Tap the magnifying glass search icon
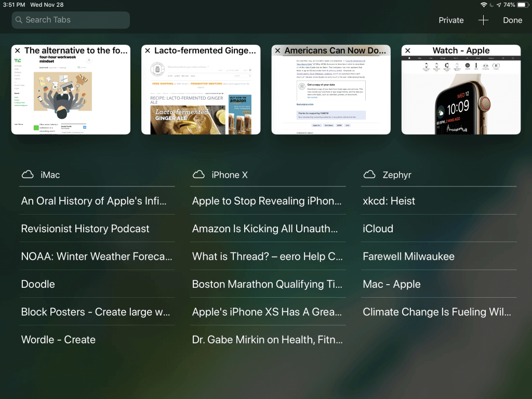The width and height of the screenshot is (532, 399). point(19,20)
